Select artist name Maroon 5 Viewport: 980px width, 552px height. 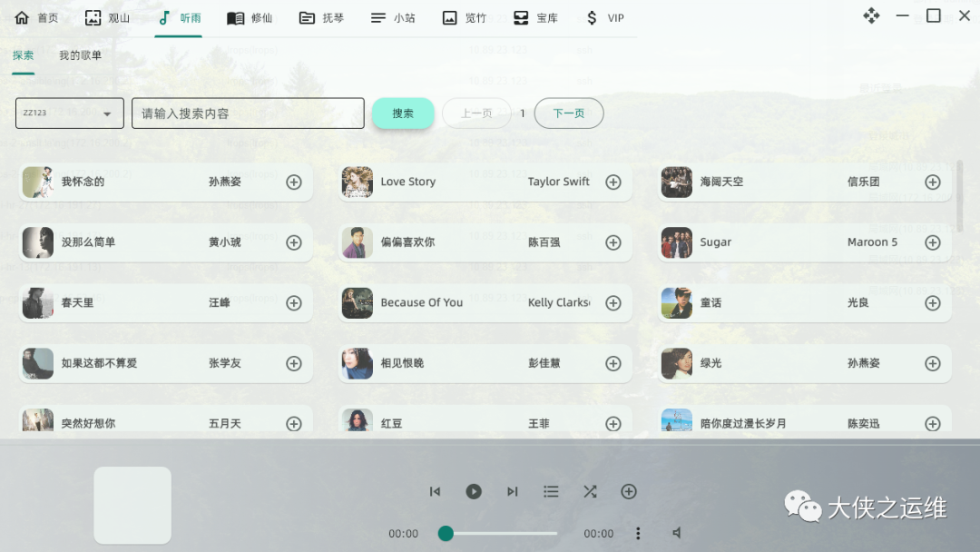[x=872, y=241]
